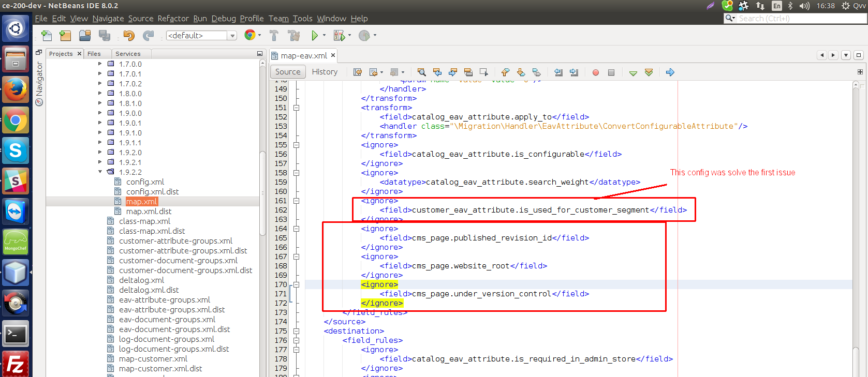Click the Debug Project icon
Viewport: 868px width, 377px height.
(339, 36)
